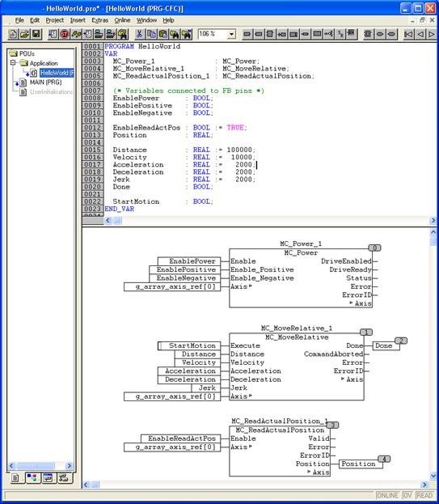This screenshot has width=439, height=504.
Task: Click down arrow of CFC vertical scrollbar
Action: coord(433,476)
